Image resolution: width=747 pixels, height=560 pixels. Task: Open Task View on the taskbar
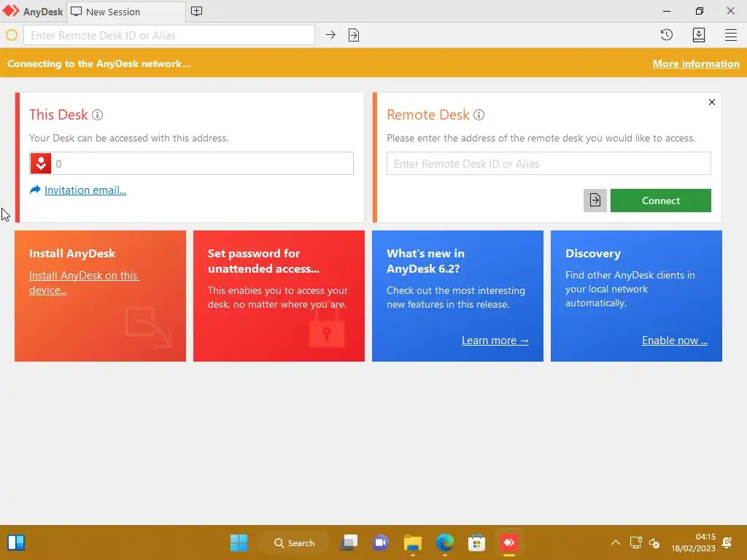349,542
